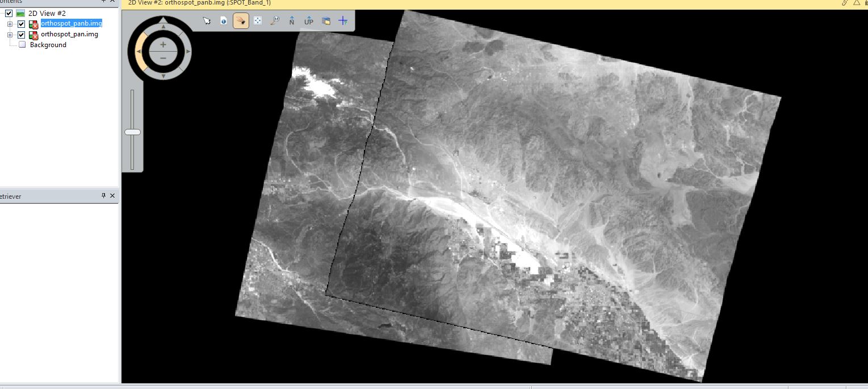The width and height of the screenshot is (868, 389).
Task: Select the Pan hand tool
Action: 240,20
